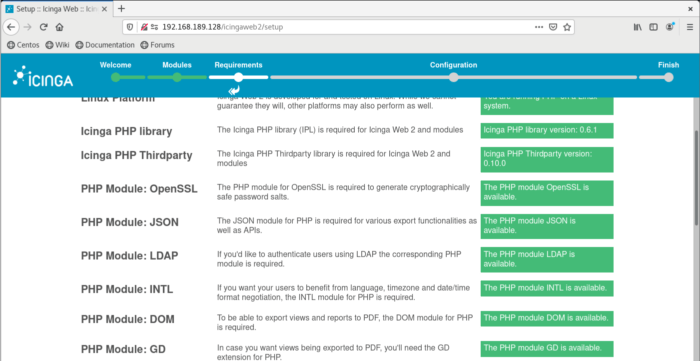Click the 'Icinga PHP library' heading
Viewport: 700px width, 361px height.
126,132
